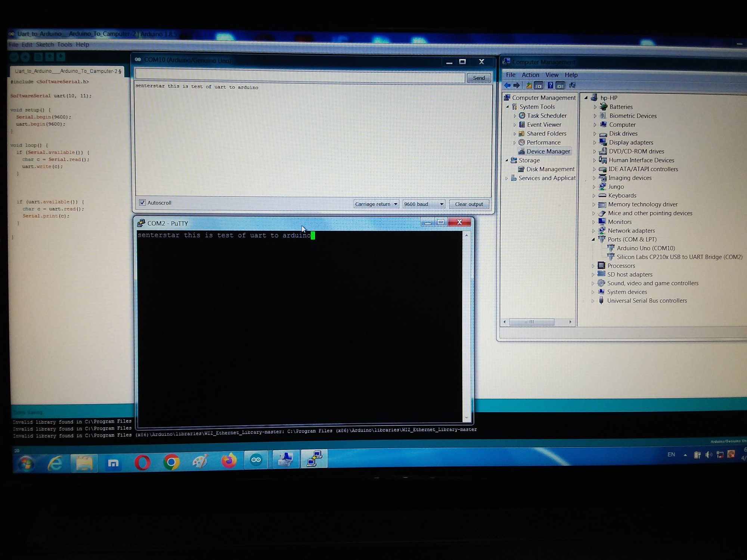Collapse the Ports (COM & LPT) node

pos(593,239)
